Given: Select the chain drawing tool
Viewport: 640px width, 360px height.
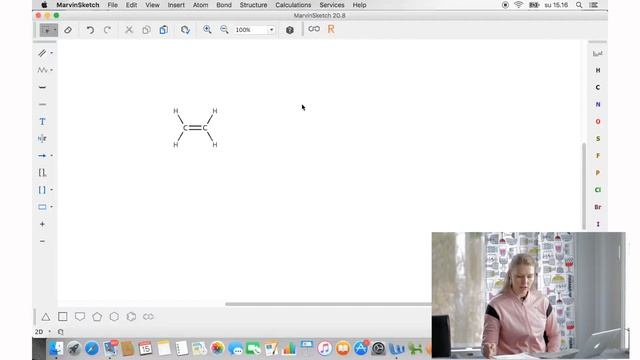Looking at the screenshot, I should pyautogui.click(x=42, y=70).
